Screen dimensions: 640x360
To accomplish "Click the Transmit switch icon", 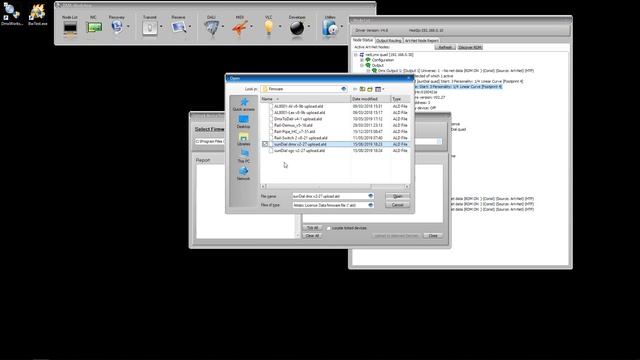I will (150, 28).
